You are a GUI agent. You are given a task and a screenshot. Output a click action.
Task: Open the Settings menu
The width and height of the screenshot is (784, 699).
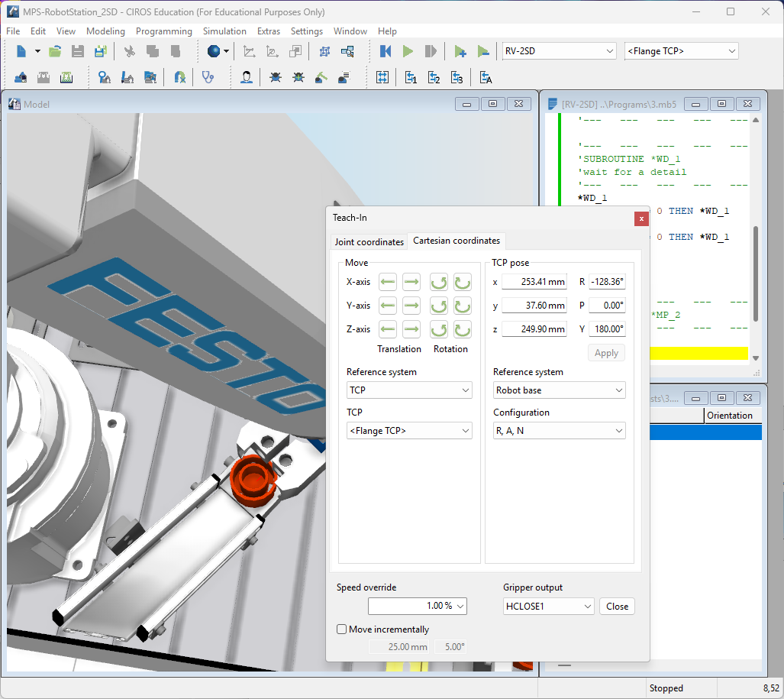[x=306, y=31]
